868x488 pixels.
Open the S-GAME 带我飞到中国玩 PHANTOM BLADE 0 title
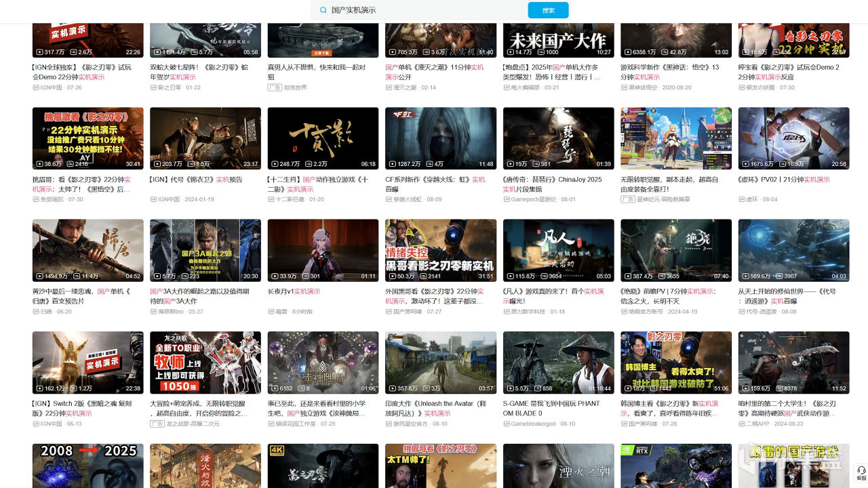point(552,408)
